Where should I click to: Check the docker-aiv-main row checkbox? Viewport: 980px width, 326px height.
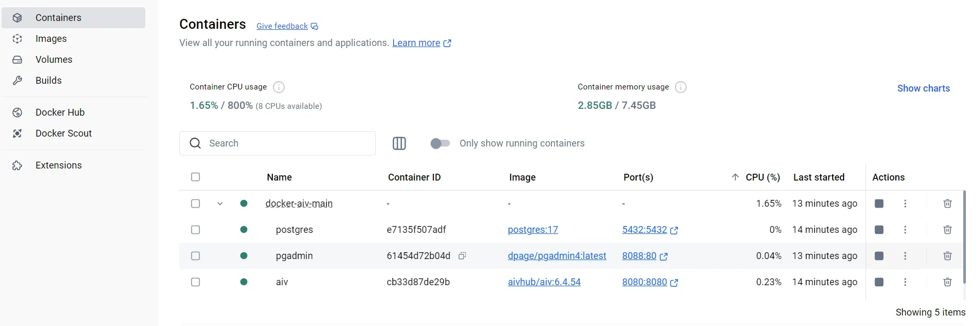point(195,204)
